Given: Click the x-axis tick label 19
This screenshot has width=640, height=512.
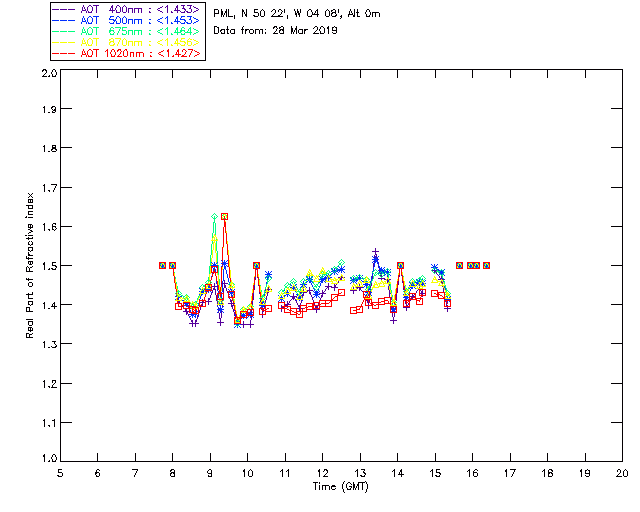Looking at the screenshot, I should point(585,473).
